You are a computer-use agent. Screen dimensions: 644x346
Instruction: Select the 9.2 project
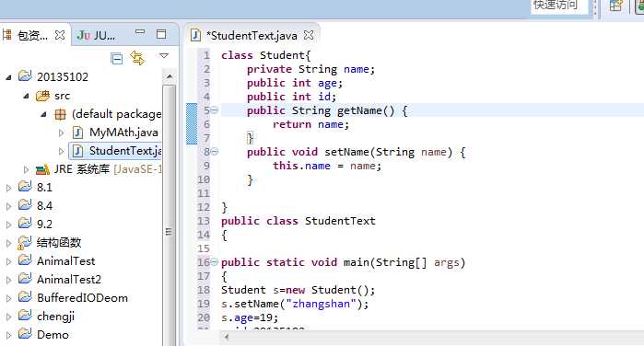click(44, 225)
